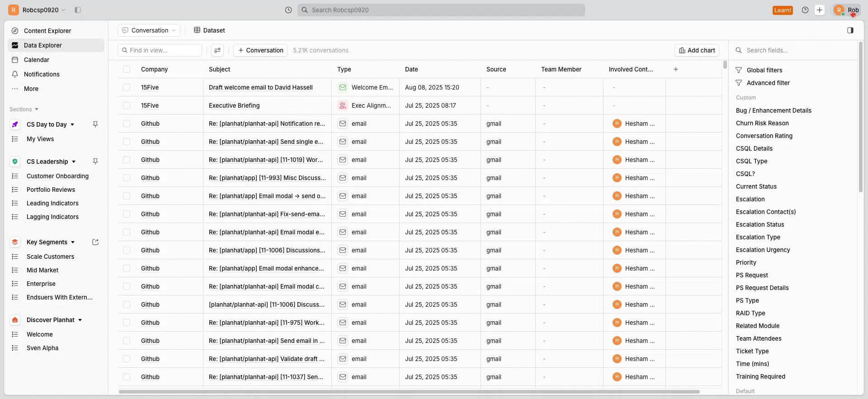Focus the Find in view field
868x399 pixels.
coord(160,50)
